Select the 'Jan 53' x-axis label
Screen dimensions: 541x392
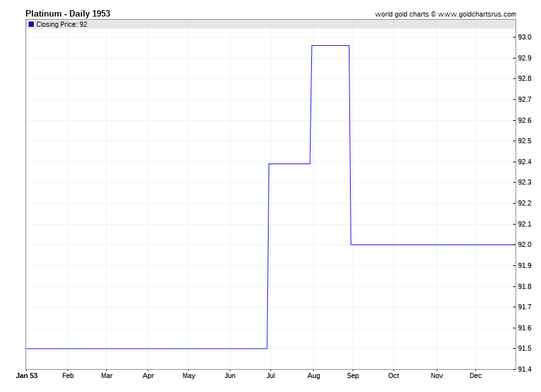[x=27, y=375]
